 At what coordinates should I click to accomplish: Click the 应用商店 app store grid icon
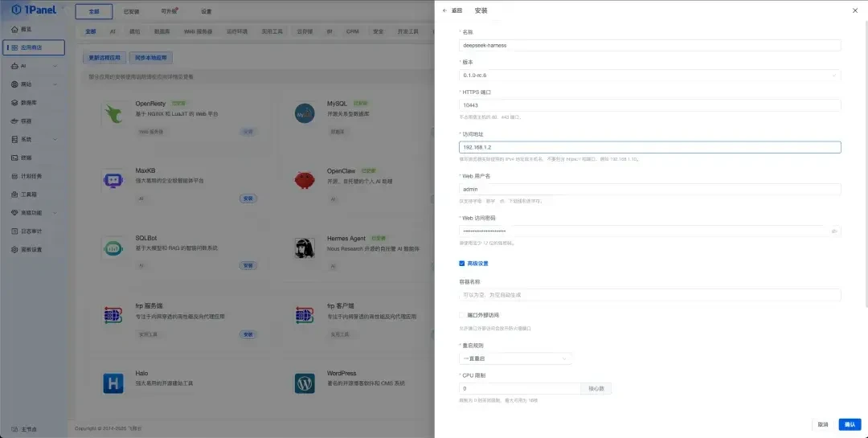pyautogui.click(x=14, y=47)
